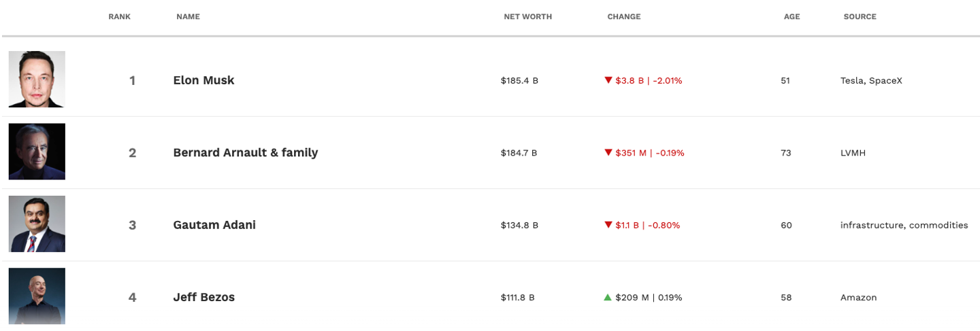
Task: Click the green up arrow beside $209 M
Action: pos(608,297)
